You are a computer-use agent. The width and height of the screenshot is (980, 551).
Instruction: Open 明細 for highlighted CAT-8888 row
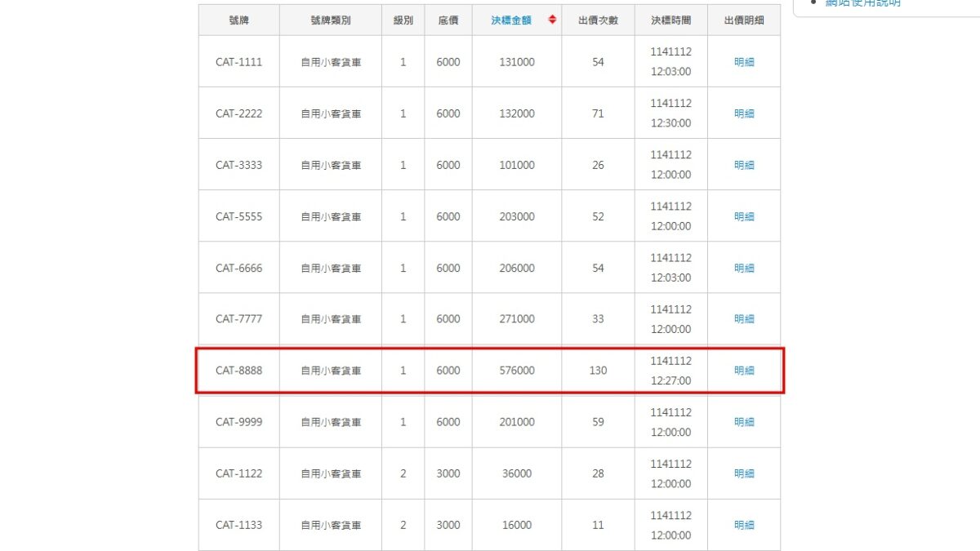pos(744,371)
